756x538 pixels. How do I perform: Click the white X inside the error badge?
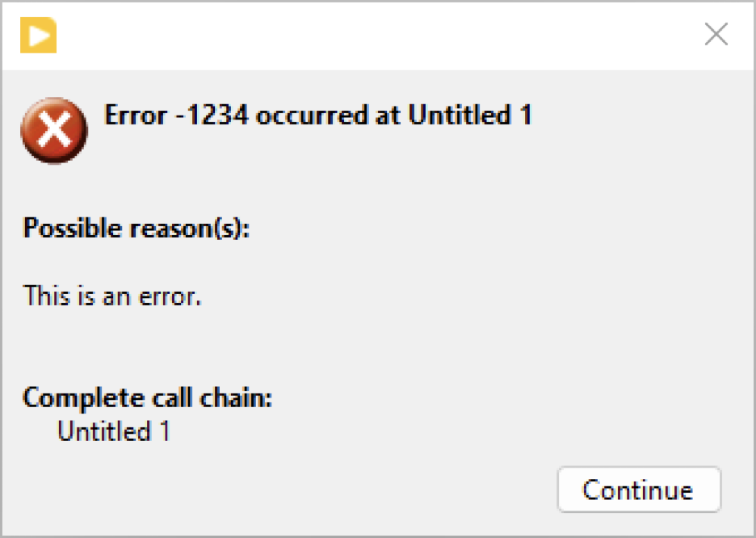click(53, 129)
